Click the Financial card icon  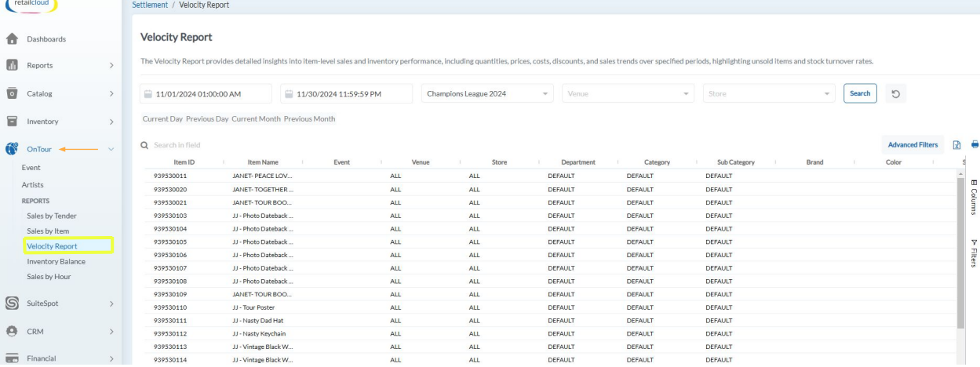(12, 358)
